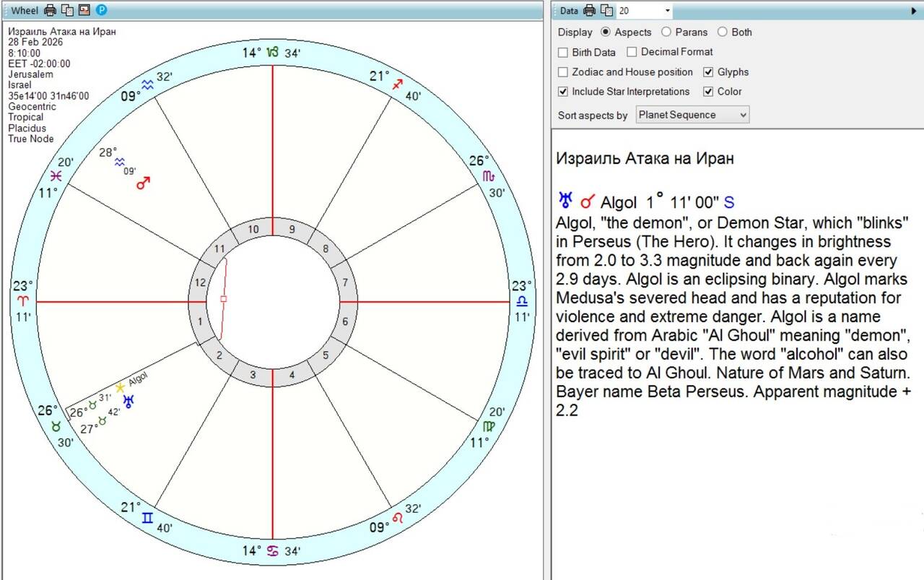Screen dimensions: 924x580
Task: Click the Uranus glyph near Algol in wheel
Action: point(129,401)
